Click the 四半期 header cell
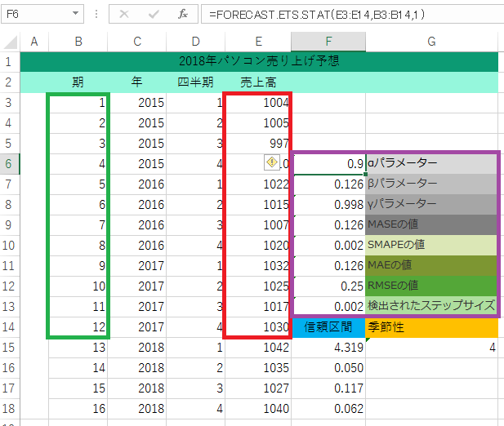504x426 pixels. (195, 82)
